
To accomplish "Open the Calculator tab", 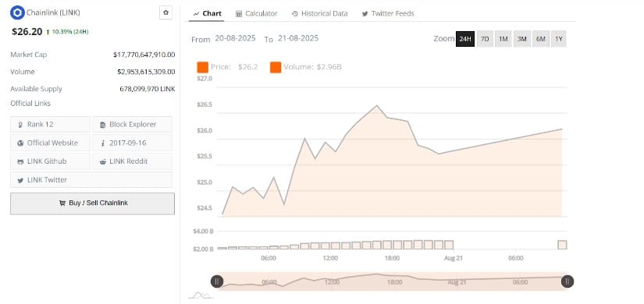I will [257, 13].
